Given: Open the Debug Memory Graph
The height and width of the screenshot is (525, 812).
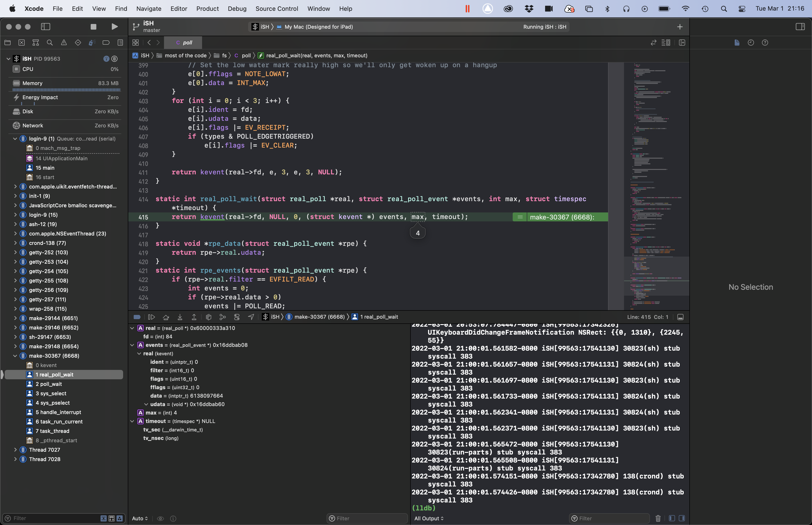Looking at the screenshot, I should pos(223,317).
